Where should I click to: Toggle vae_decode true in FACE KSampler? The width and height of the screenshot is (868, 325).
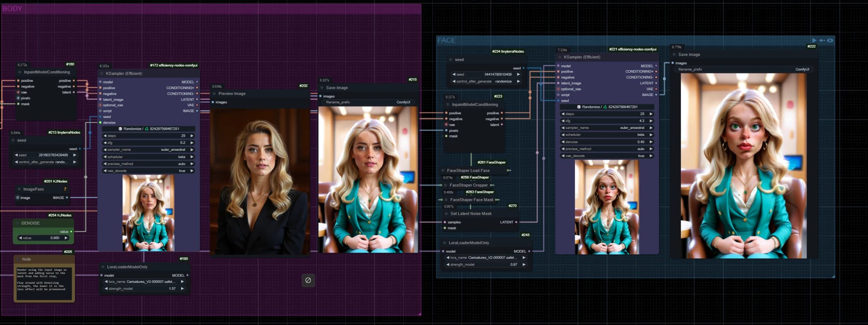(607, 156)
